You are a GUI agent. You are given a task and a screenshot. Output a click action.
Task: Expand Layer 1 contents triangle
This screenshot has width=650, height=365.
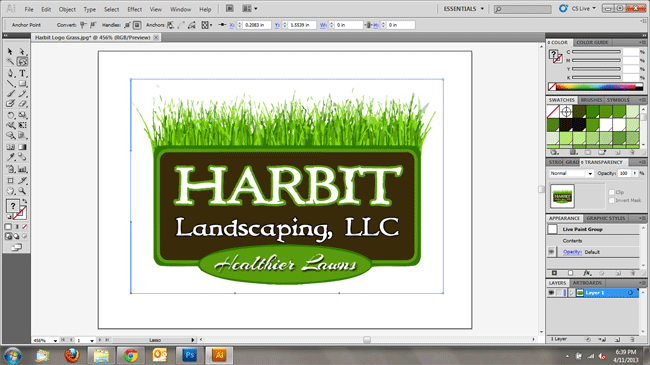(572, 293)
